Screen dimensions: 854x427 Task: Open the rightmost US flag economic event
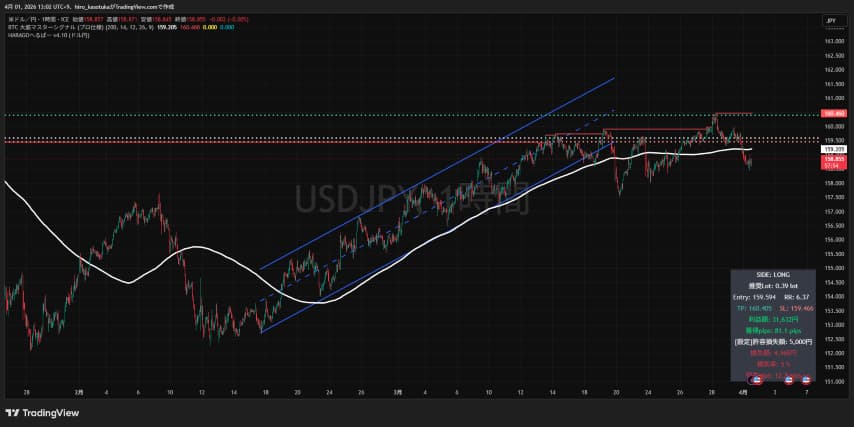click(806, 380)
